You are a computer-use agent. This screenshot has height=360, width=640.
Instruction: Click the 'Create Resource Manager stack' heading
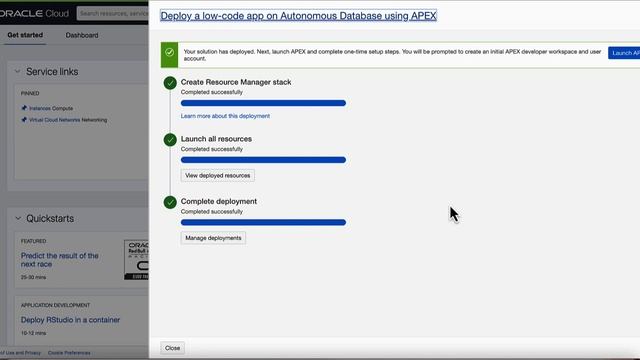pos(236,82)
